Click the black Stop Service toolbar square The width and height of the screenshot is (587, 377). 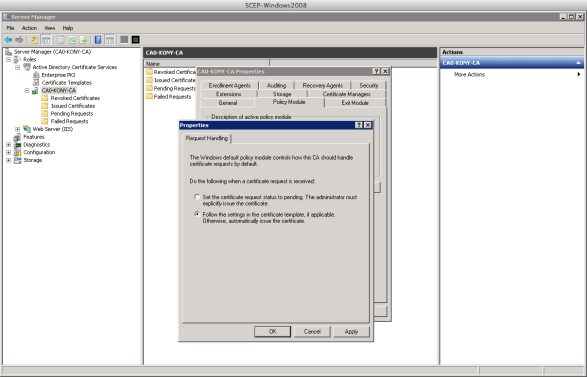136,40
